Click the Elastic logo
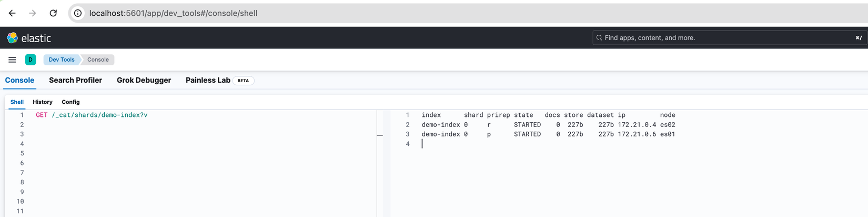The width and height of the screenshot is (868, 217). tap(29, 38)
